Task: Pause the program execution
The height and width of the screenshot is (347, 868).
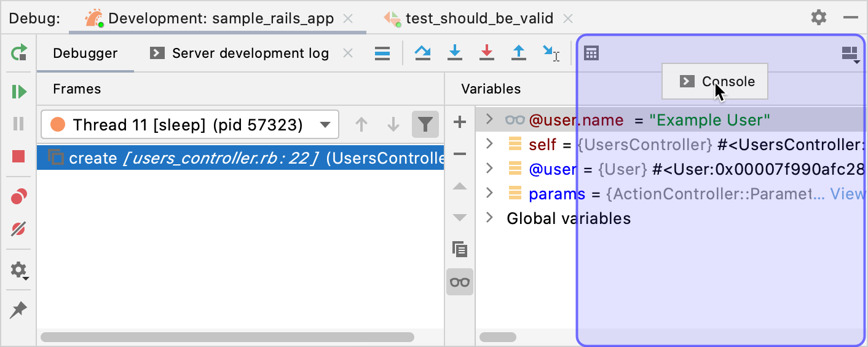Action: click(19, 124)
